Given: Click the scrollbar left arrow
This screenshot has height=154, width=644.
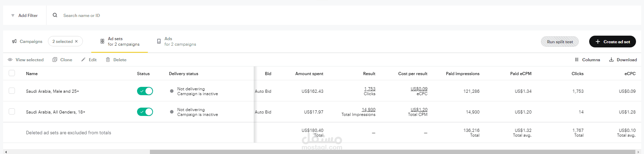Looking at the screenshot, I should click(6, 152).
